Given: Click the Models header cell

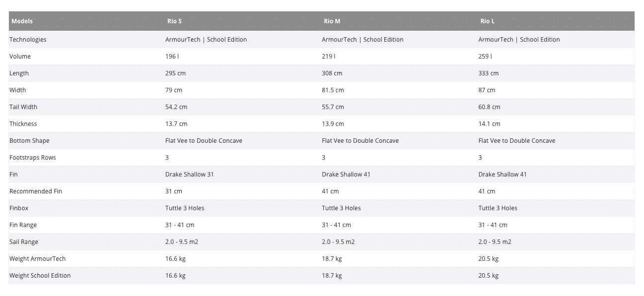Looking at the screenshot, I should tap(22, 21).
